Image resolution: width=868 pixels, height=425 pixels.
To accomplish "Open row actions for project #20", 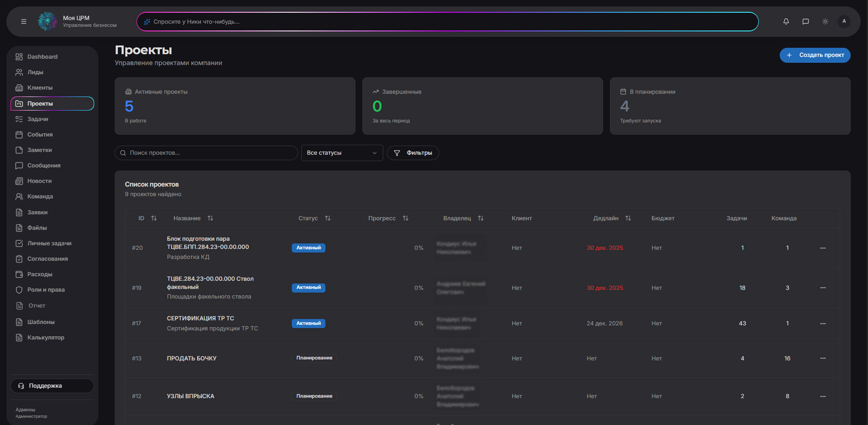I will coord(822,248).
